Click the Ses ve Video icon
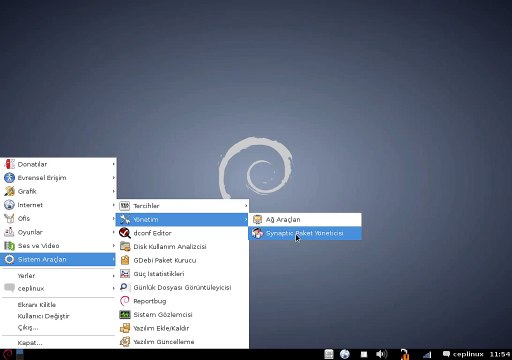512x360 pixels. [9, 246]
